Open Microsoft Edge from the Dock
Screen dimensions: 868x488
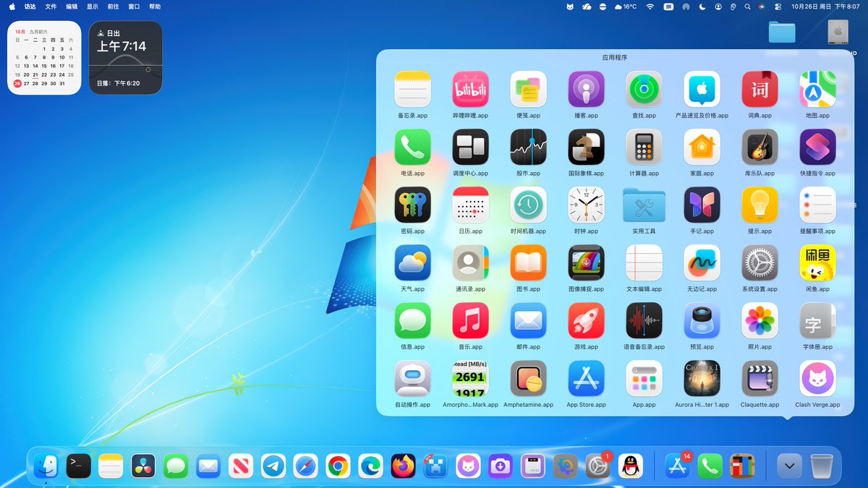(370, 466)
